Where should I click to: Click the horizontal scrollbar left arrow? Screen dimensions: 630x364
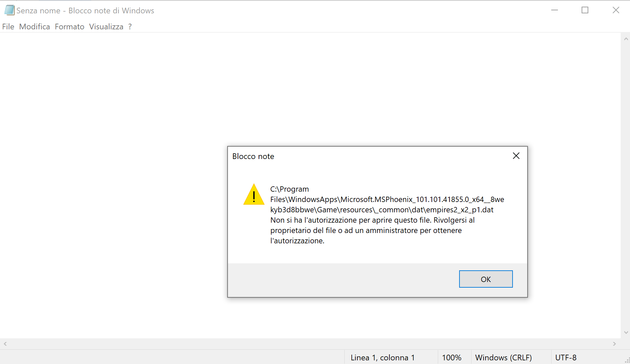click(x=5, y=344)
